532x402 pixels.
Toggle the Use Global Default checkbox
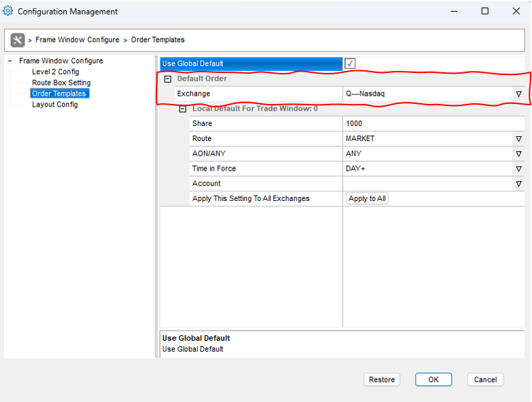(x=350, y=64)
